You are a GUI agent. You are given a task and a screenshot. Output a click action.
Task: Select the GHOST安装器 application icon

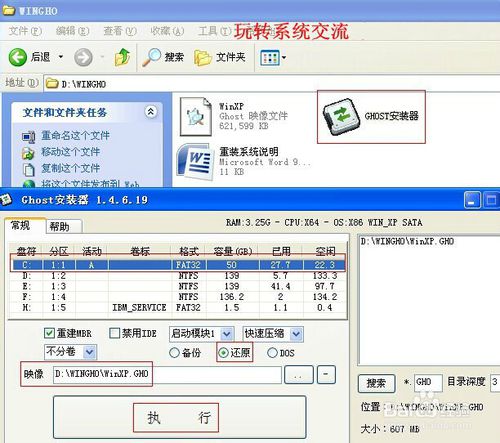point(341,117)
